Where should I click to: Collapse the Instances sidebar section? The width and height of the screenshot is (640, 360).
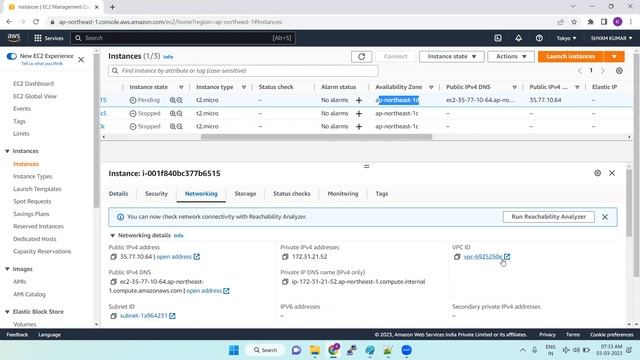point(7,151)
